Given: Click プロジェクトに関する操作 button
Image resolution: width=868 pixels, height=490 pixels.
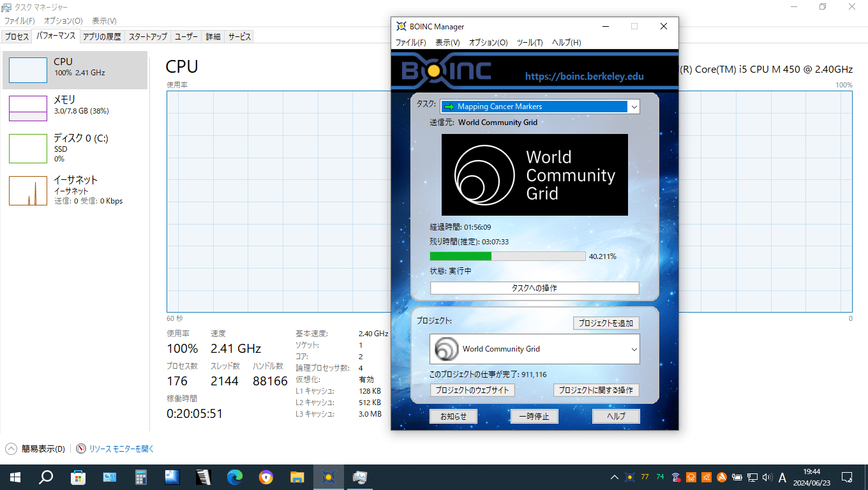Looking at the screenshot, I should 596,390.
